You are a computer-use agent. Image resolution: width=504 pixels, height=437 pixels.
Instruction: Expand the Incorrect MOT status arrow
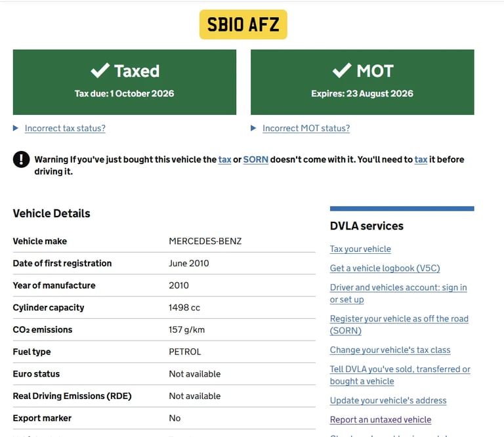coord(253,128)
